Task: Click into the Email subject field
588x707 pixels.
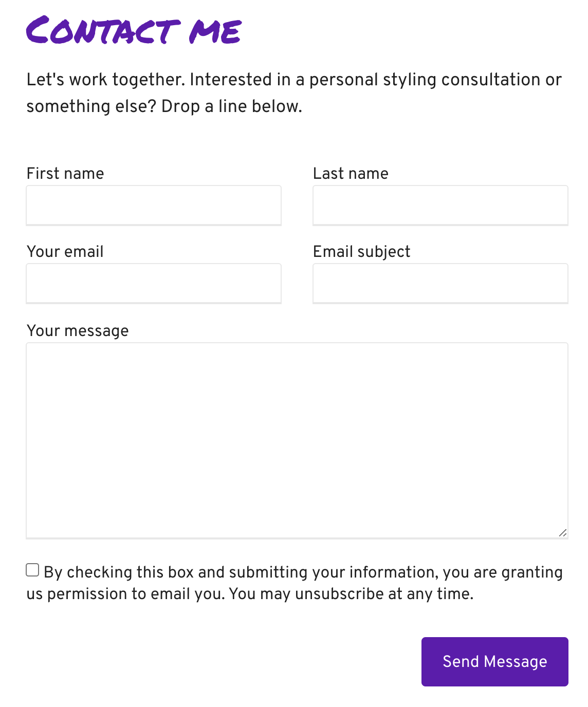Action: click(440, 283)
